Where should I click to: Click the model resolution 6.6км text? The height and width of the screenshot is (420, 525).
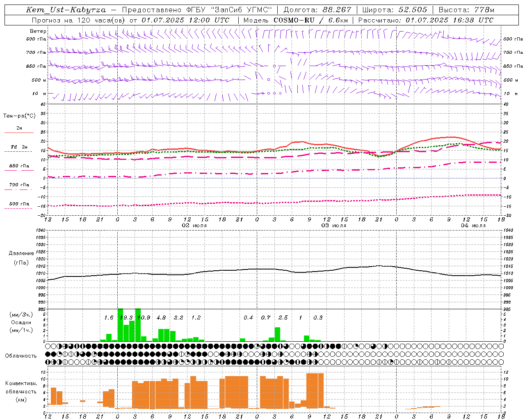pos(338,20)
